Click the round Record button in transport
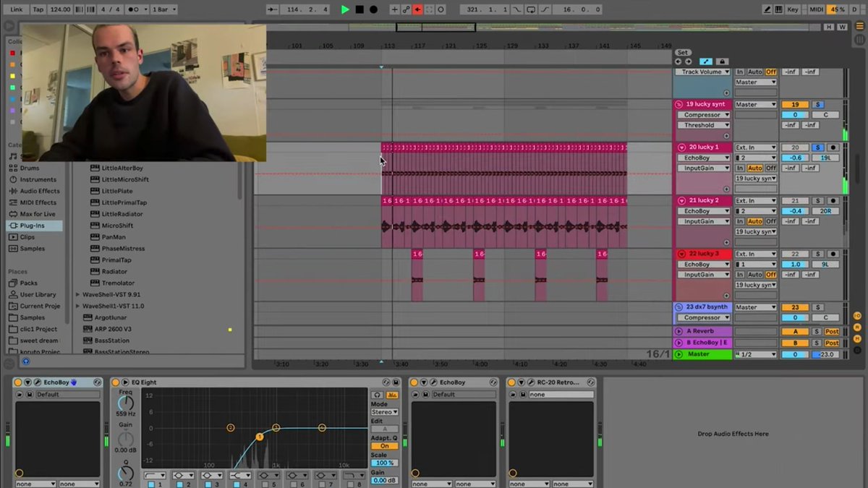This screenshot has width=868, height=488. pyautogui.click(x=373, y=9)
